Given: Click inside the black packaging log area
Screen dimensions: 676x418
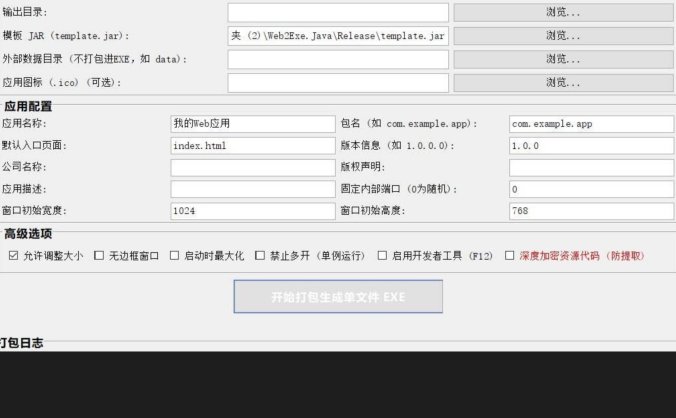Looking at the screenshot, I should pyautogui.click(x=338, y=384).
